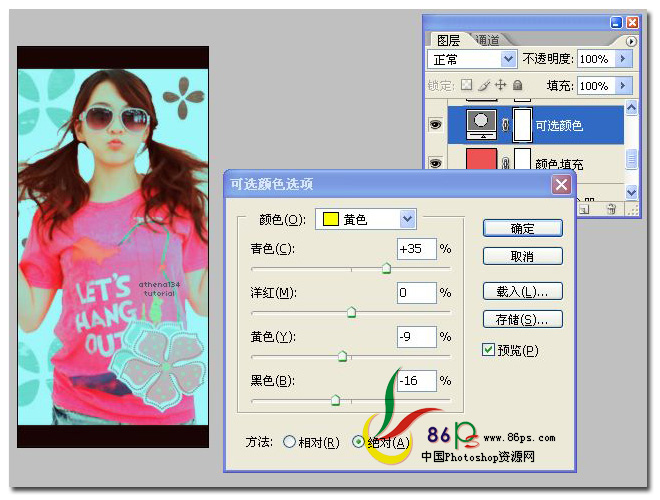Viewport: 660px width, 500px height.
Task: Click the selective color adjustment layer thumbnail
Action: click(482, 125)
